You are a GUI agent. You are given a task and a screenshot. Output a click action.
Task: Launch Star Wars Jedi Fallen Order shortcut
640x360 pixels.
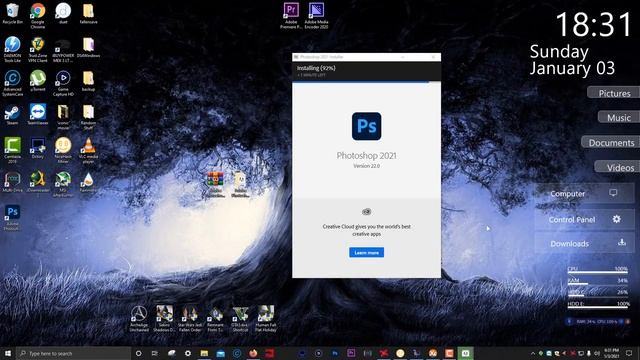190,318
